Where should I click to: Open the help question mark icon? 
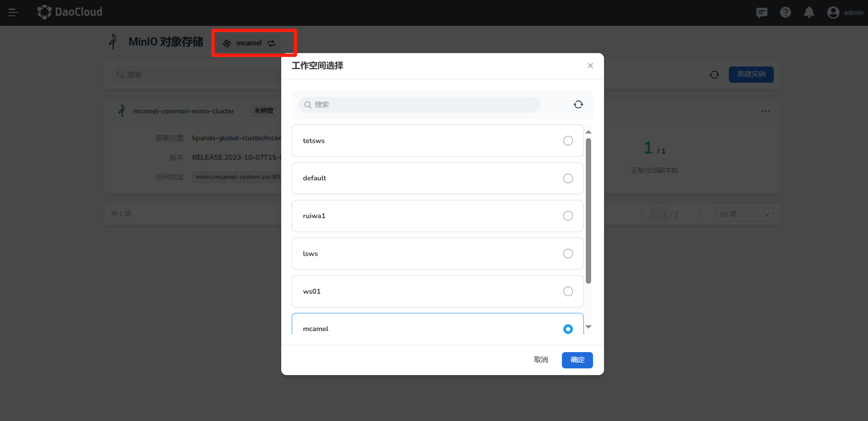(785, 12)
